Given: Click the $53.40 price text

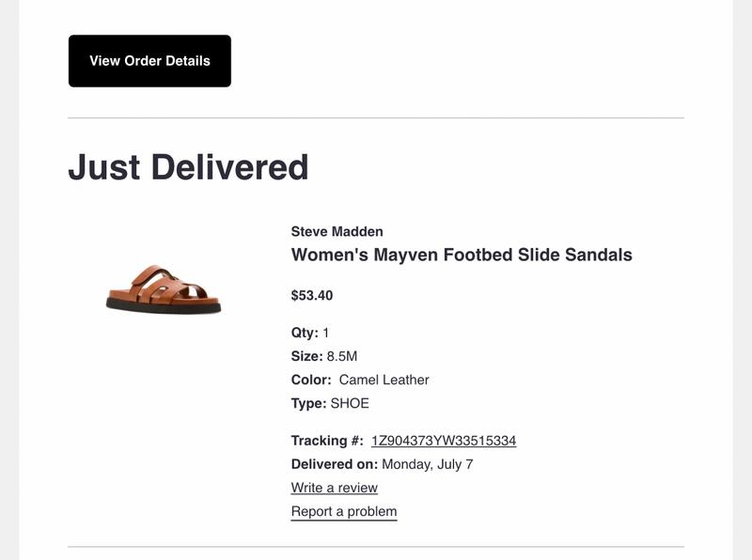Looking at the screenshot, I should [312, 295].
